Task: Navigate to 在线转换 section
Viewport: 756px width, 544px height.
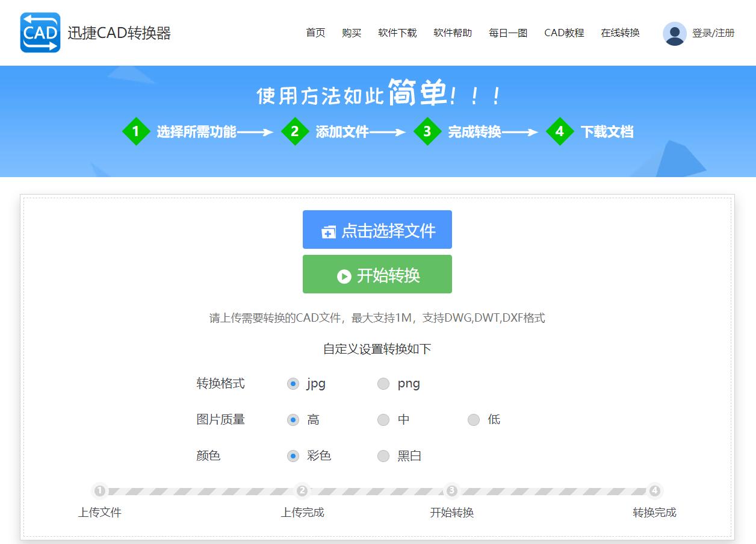Action: coord(619,33)
